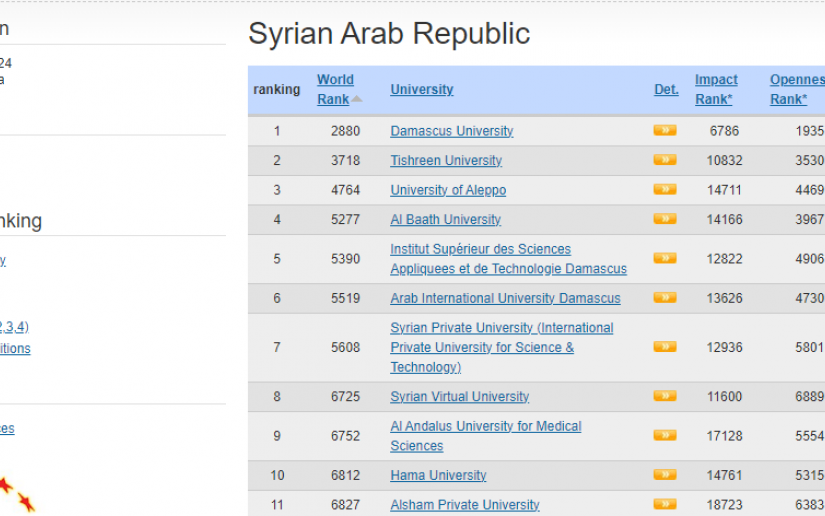The height and width of the screenshot is (516, 825).
Task: Select world rank value 5519
Action: coord(345,298)
